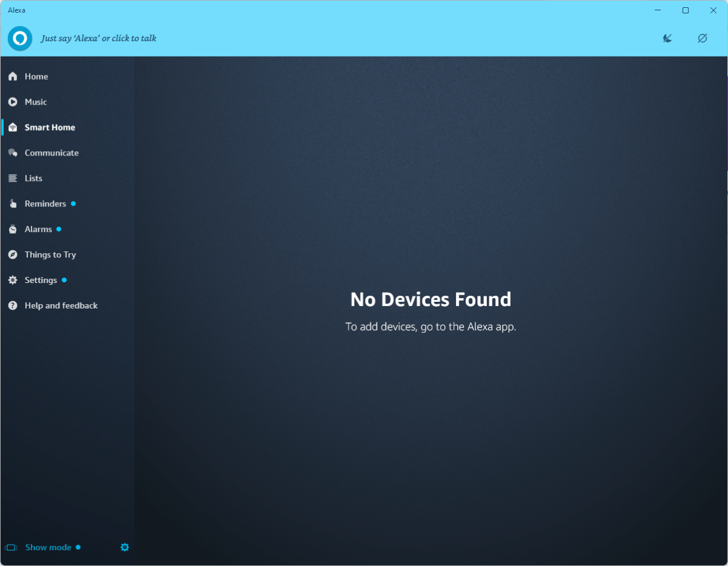Click the Alarms clock icon
This screenshot has height=566, width=728.
[x=13, y=229]
